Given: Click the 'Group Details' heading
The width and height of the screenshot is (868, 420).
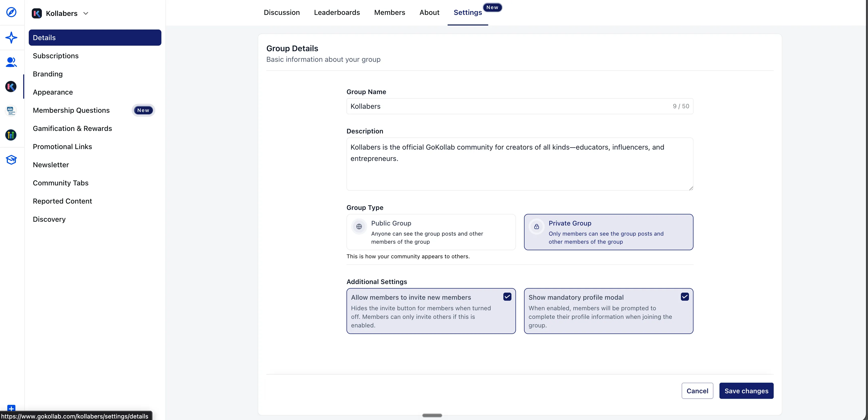Looking at the screenshot, I should (x=292, y=48).
